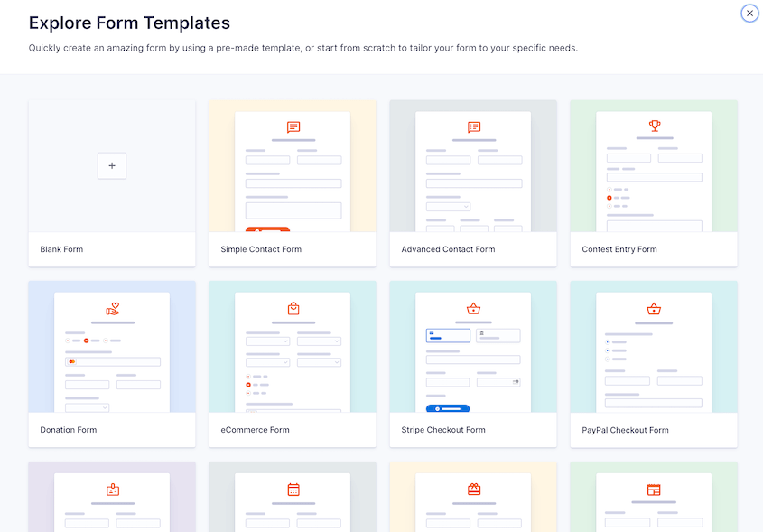763x532 pixels.
Task: Click the speech bubble icon on Advanced Contact Form
Action: pos(472,126)
